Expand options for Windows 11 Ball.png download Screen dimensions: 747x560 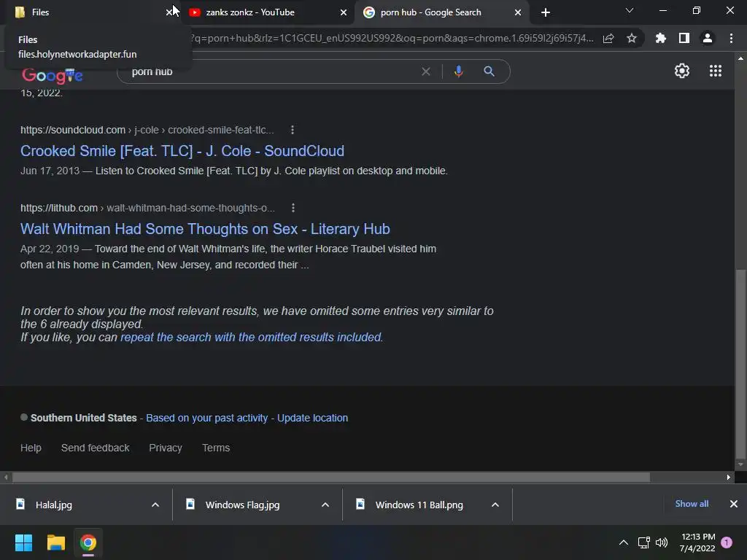pos(495,505)
